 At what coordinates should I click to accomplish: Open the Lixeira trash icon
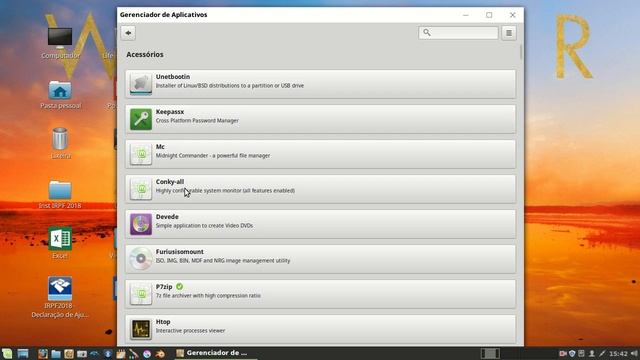60,143
